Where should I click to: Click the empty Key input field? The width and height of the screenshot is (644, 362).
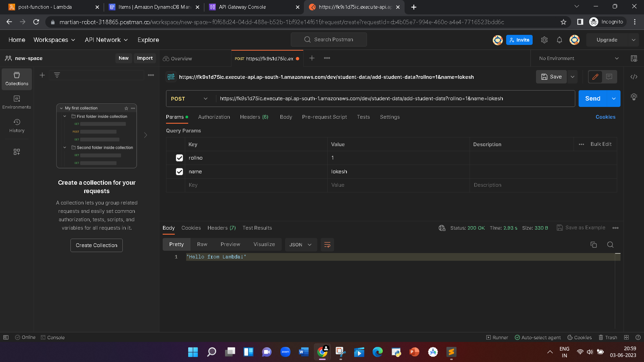coord(256,185)
